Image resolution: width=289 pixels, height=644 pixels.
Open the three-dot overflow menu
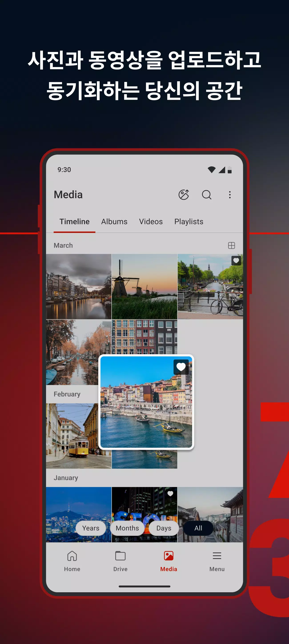click(230, 195)
